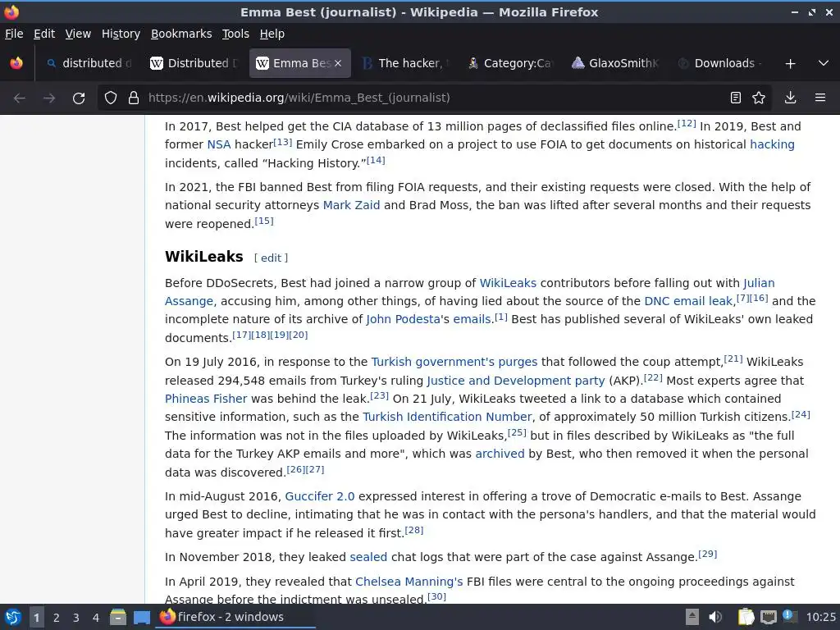This screenshot has width=840, height=630.
Task: Open Chelsea Manning's link
Action: pyautogui.click(x=409, y=582)
